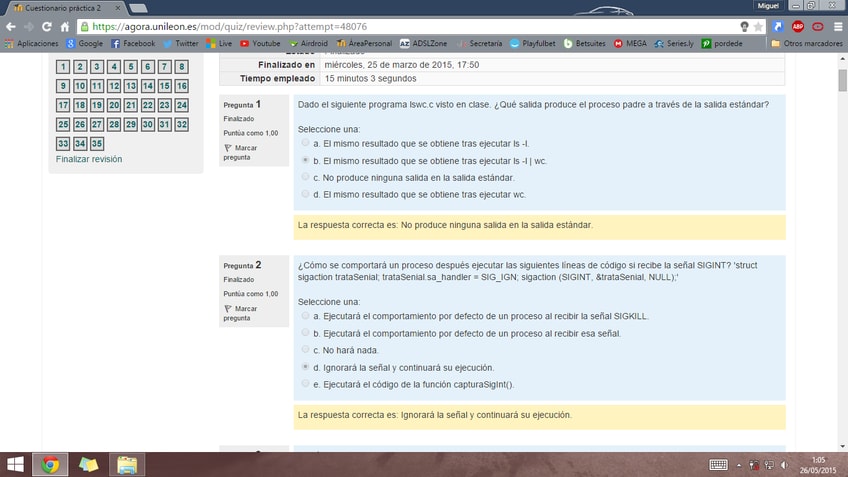
Task: Click the taskbar clock showing 1:05
Action: coord(818,465)
